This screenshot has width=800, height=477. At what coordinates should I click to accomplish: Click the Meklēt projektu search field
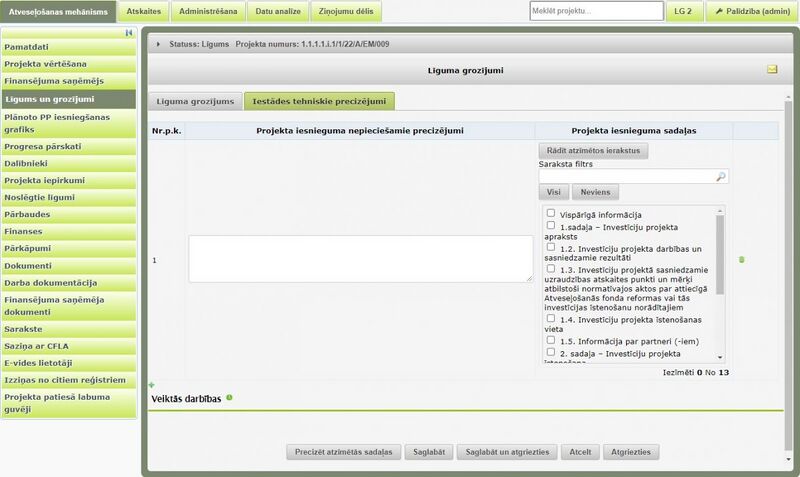(x=596, y=11)
